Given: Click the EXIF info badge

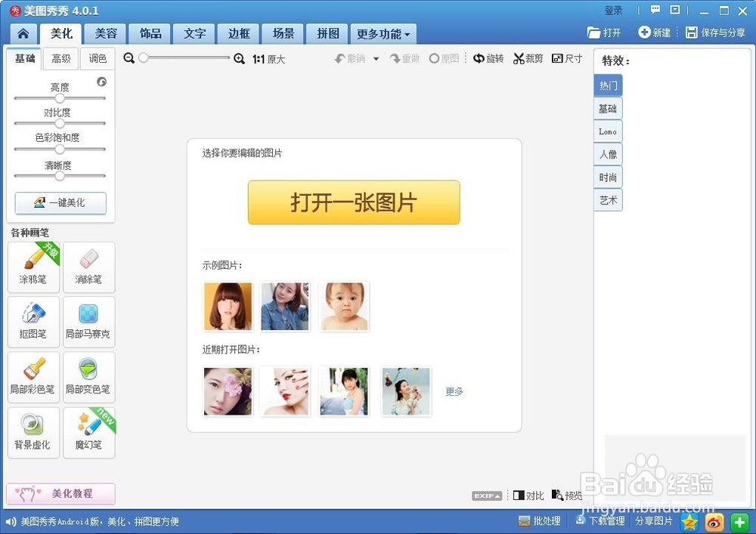Looking at the screenshot, I should [487, 495].
